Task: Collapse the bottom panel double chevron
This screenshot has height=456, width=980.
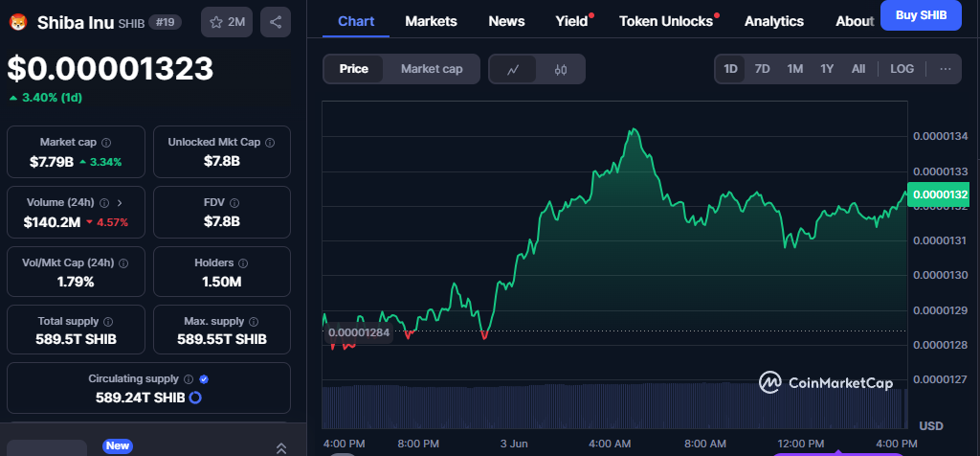Action: point(281,448)
